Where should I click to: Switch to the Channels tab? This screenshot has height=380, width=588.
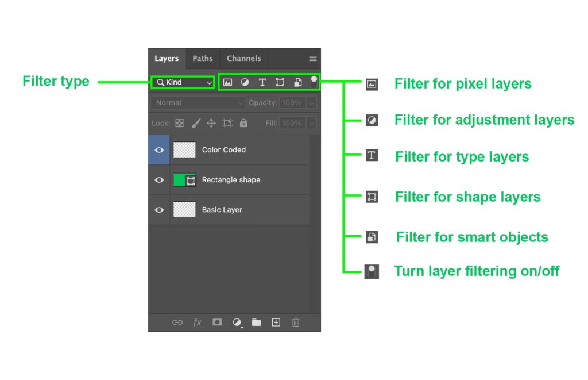[x=243, y=59]
